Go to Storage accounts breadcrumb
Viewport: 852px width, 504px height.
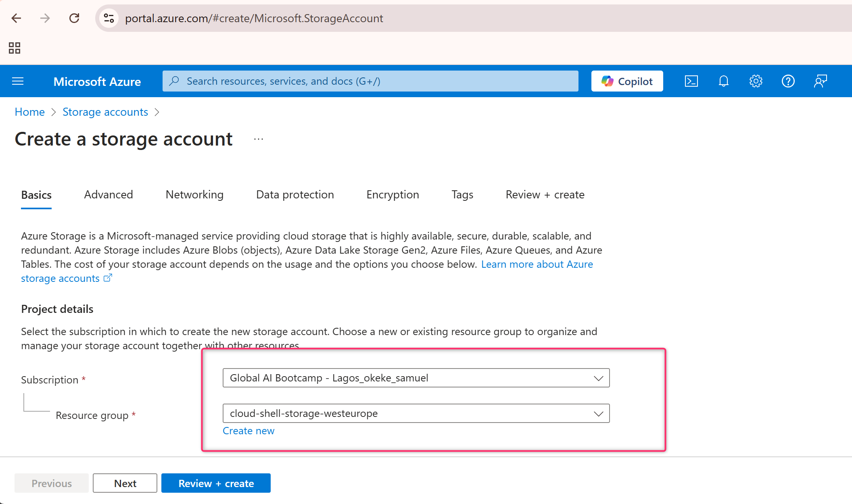(105, 112)
